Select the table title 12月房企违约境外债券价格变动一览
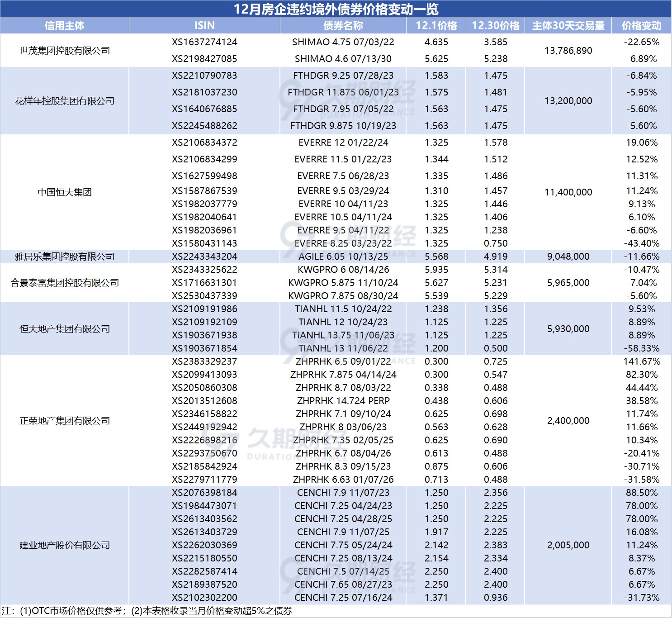The width and height of the screenshot is (672, 618). (x=336, y=8)
